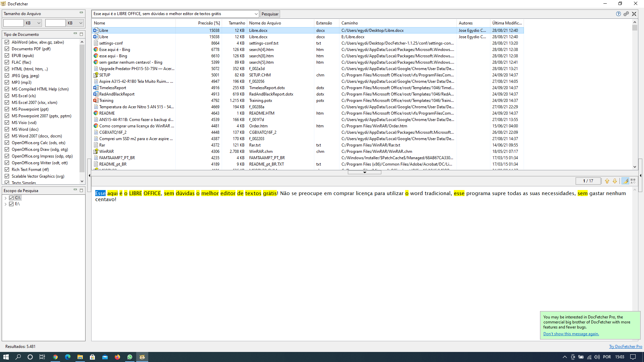Open the search history dropdown arrow
Image resolution: width=644 pixels, height=362 pixels.
coord(256,14)
